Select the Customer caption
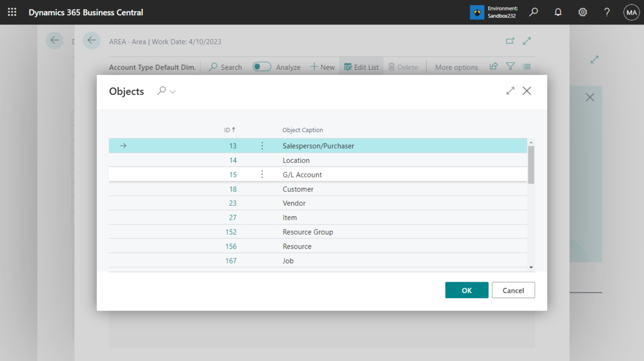Screen dimensions: 644x361 point(298,189)
